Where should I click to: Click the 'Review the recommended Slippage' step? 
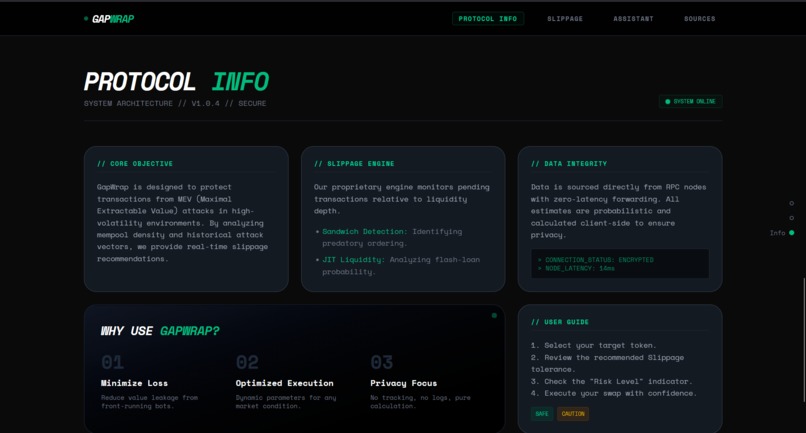pos(608,363)
